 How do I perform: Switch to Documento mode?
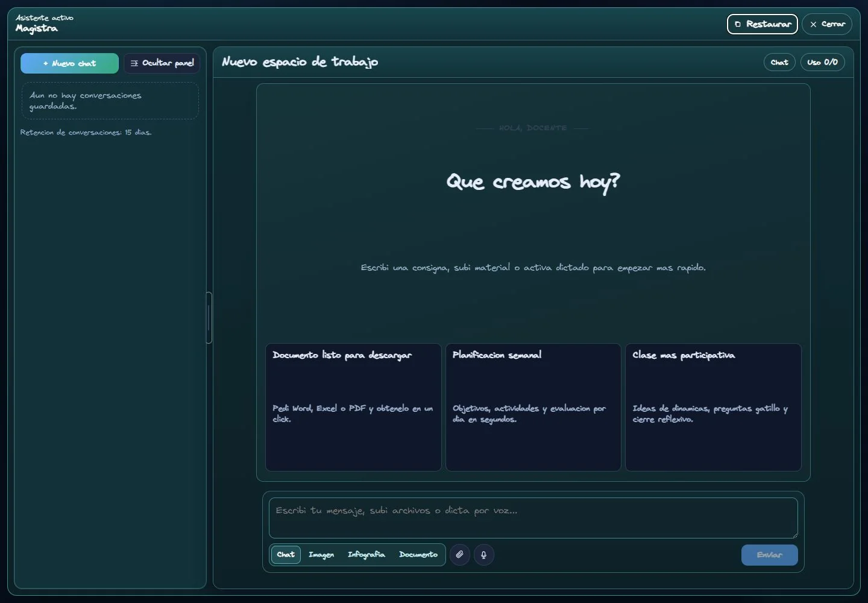click(x=418, y=555)
